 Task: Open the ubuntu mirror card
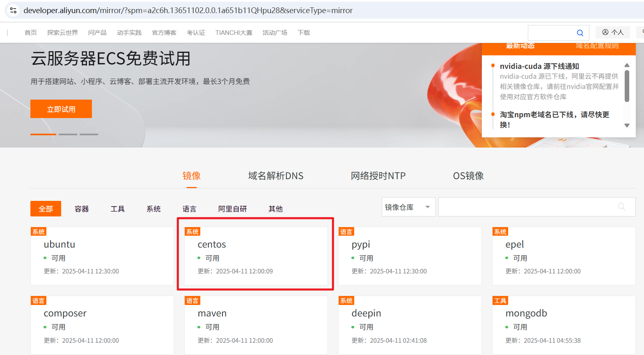pyautogui.click(x=102, y=256)
